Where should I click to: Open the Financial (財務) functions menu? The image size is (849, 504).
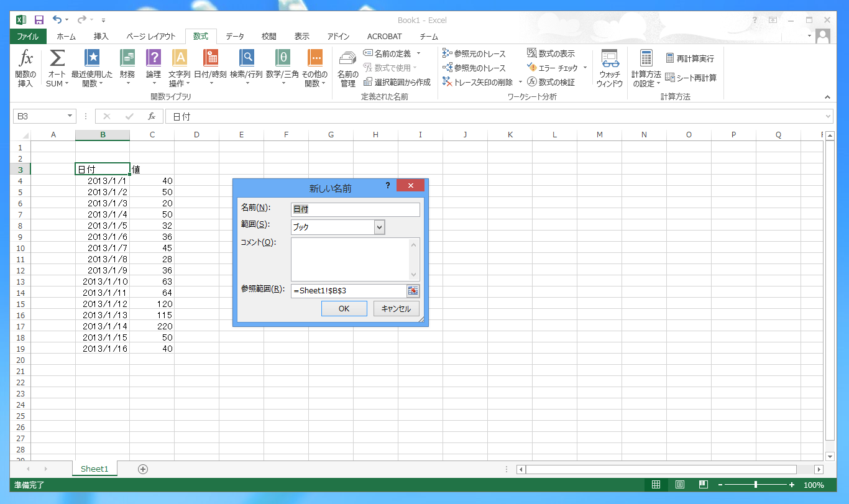[127, 68]
